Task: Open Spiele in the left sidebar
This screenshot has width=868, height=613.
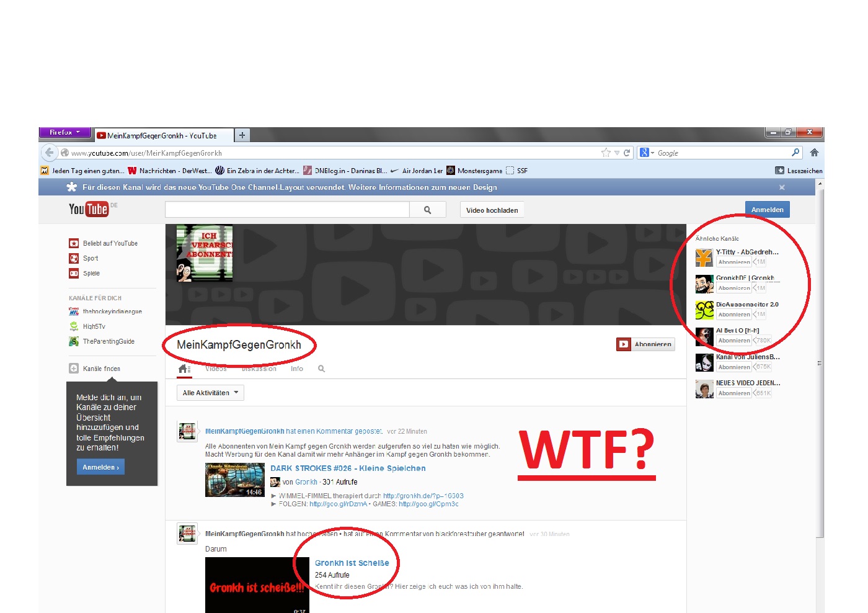Action: click(x=91, y=274)
